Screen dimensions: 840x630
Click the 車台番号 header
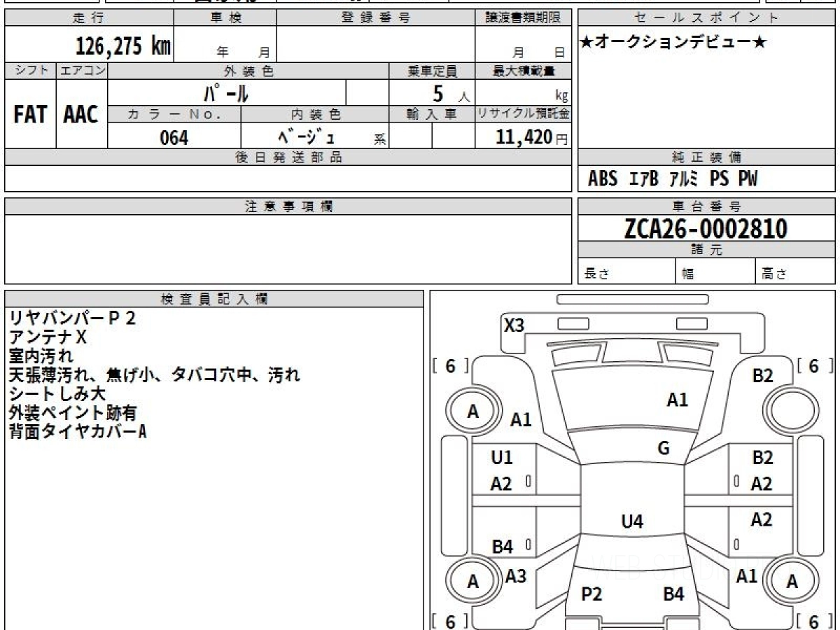pos(706,206)
